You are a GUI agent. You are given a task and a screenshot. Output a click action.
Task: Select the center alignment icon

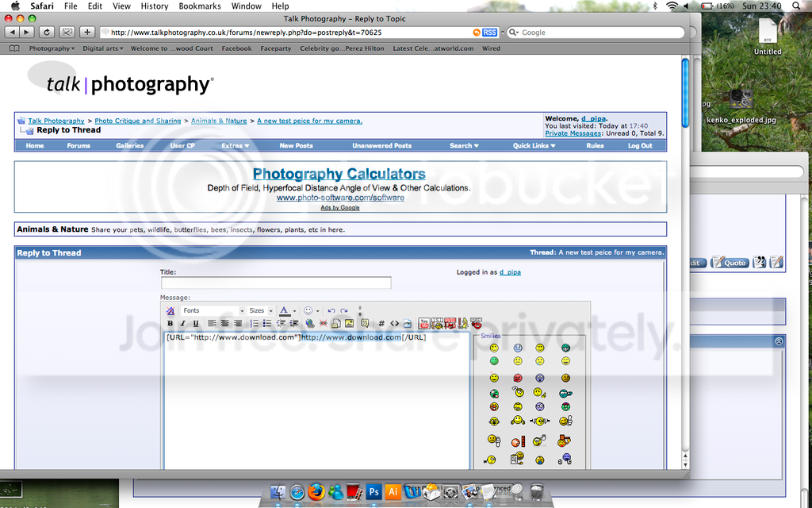click(225, 323)
